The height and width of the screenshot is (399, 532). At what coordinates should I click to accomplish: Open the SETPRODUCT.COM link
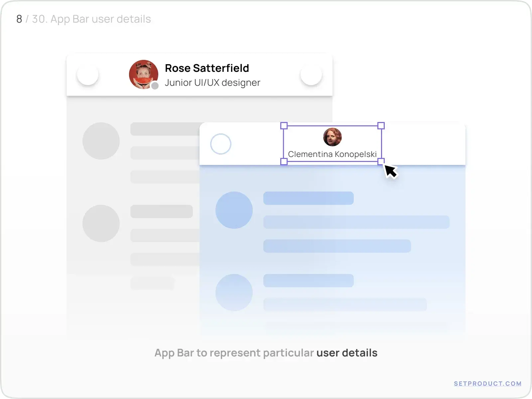click(x=487, y=383)
